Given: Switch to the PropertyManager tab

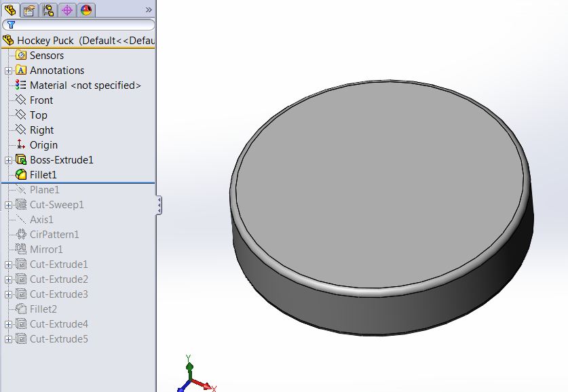Looking at the screenshot, I should point(29,10).
